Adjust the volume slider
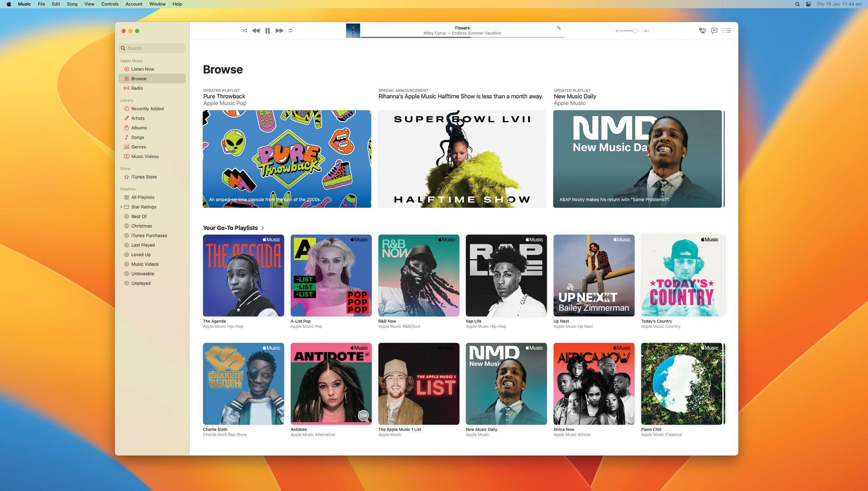868x491 pixels. pos(632,31)
